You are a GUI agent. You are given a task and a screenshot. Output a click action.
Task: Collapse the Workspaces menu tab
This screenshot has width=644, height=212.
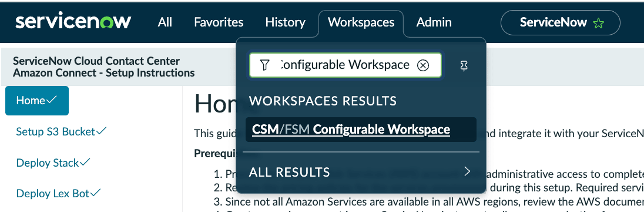click(361, 22)
